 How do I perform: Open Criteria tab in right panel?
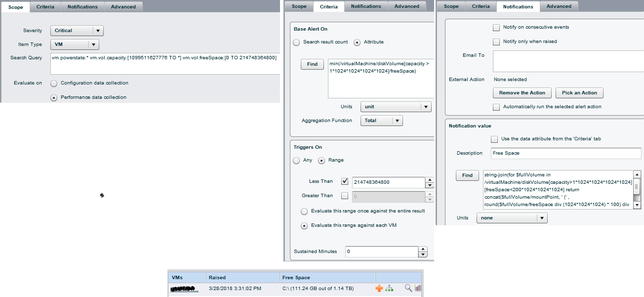click(x=481, y=6)
